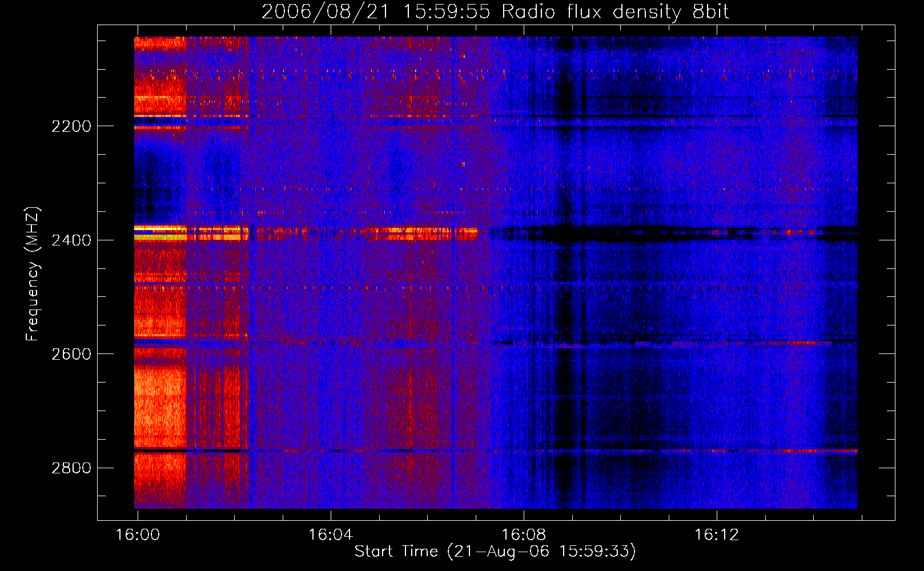Click the 'Frequency (MHZ)' y-axis label
The width and height of the screenshot is (924, 571).
pos(33,274)
